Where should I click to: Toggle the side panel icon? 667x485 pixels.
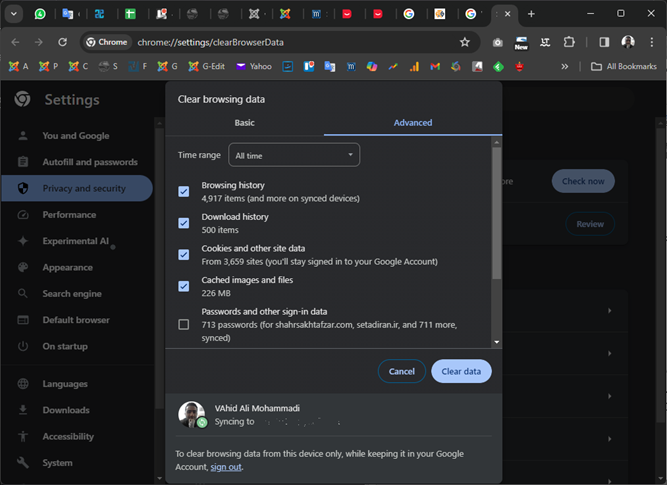pos(604,42)
